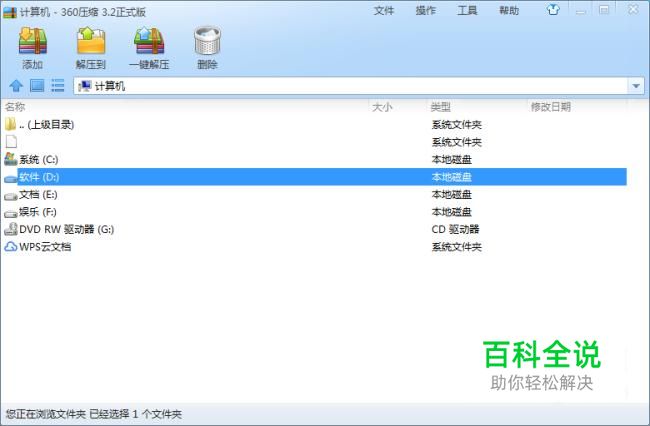Image resolution: width=650 pixels, height=426 pixels.
Task: Click 系统文件夹 type in the 上级目录 row
Action: point(456,124)
